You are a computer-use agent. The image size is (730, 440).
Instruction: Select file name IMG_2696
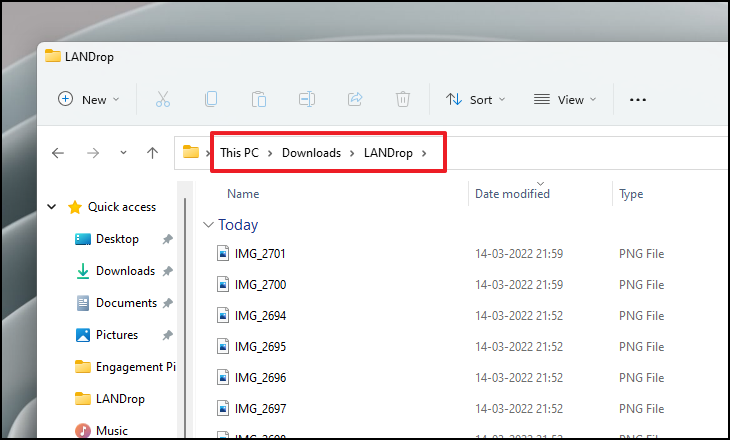pos(260,378)
